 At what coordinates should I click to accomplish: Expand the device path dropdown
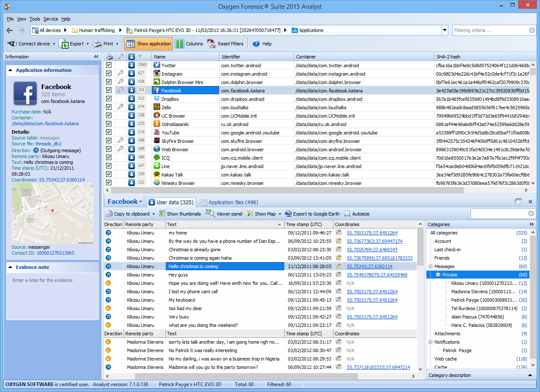(x=445, y=30)
